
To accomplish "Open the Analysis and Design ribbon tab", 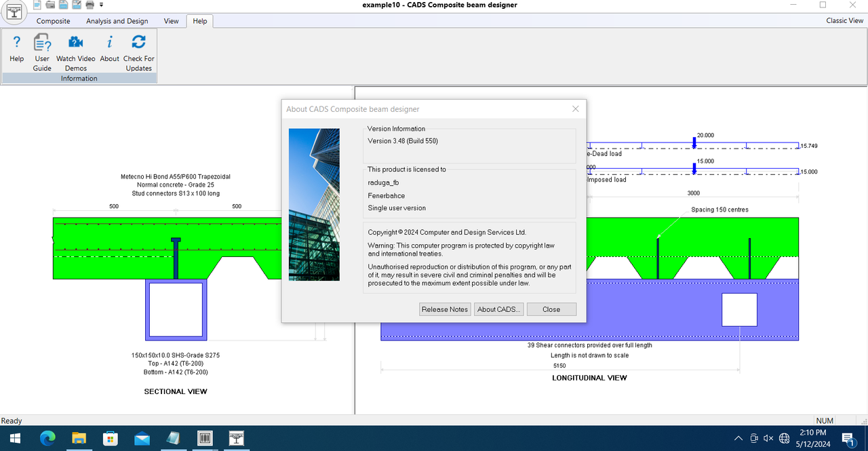I will pos(117,21).
